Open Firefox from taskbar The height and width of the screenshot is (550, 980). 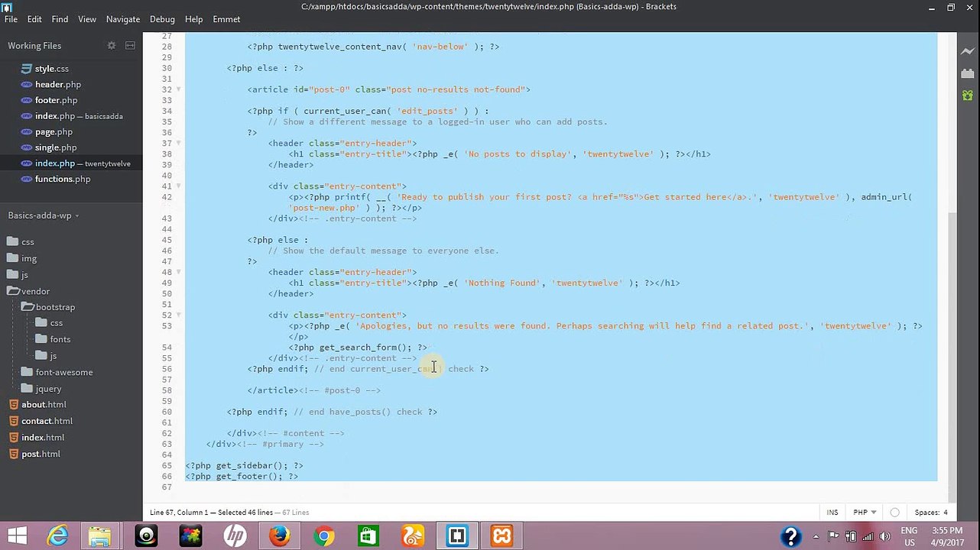[x=279, y=536]
